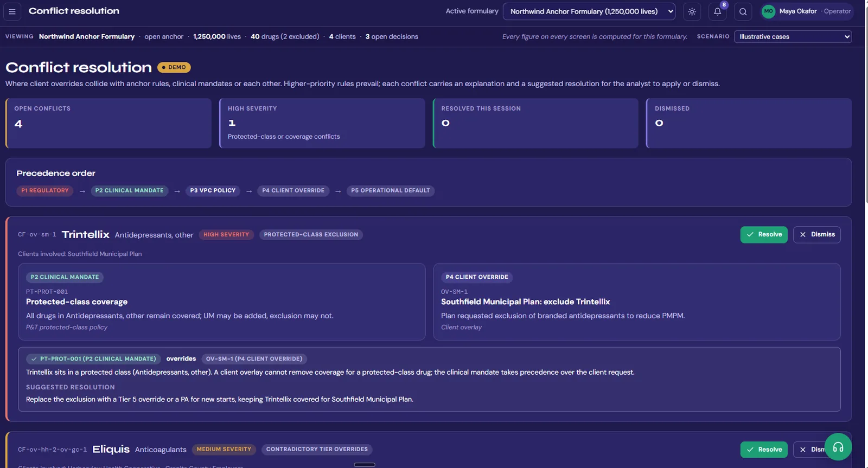Click the 40 drugs (2 excluded) text
The width and height of the screenshot is (868, 468).
pos(285,37)
